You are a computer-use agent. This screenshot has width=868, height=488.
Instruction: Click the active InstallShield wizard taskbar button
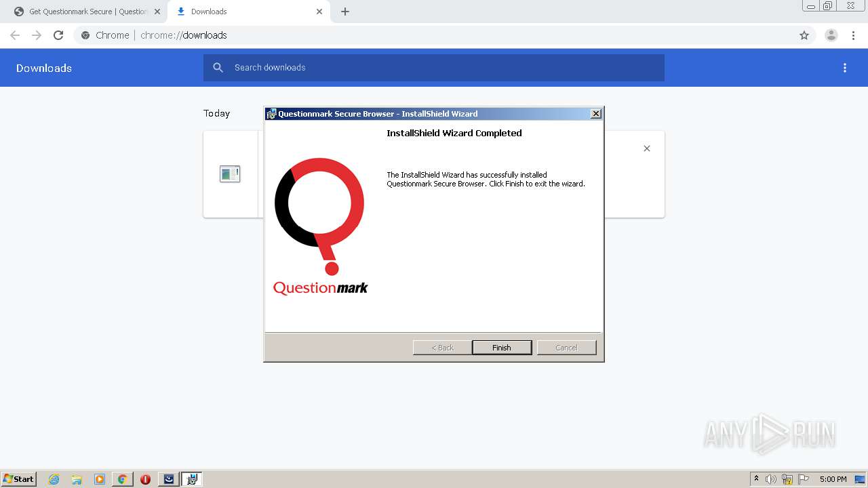pyautogui.click(x=192, y=479)
